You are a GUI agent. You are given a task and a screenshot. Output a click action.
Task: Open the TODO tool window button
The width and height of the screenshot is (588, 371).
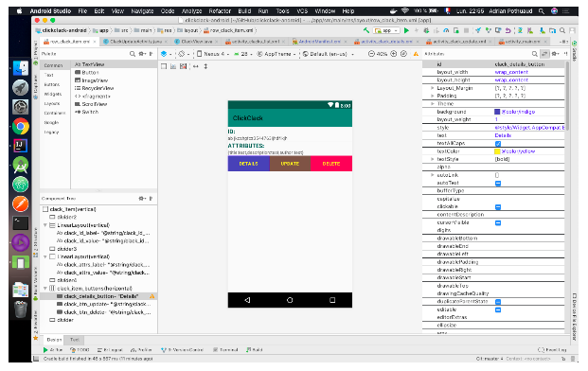coord(80,350)
